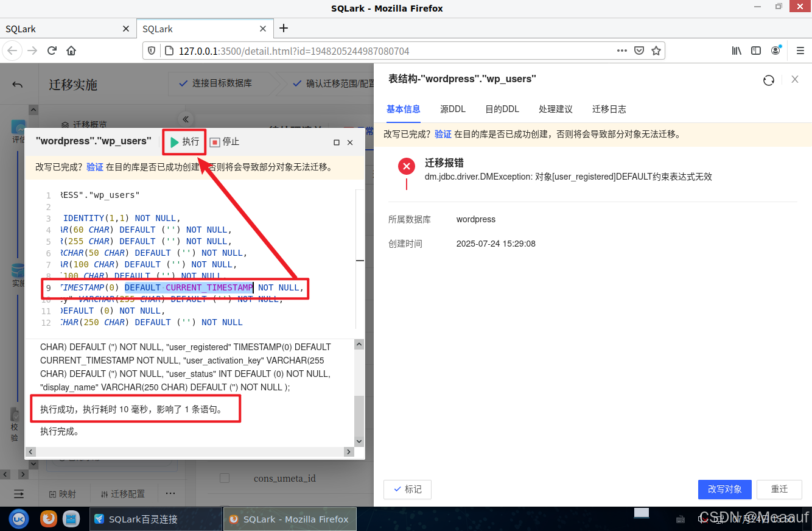Click the Firefox forward button
Screen dimensions: 812x531
click(x=32, y=51)
